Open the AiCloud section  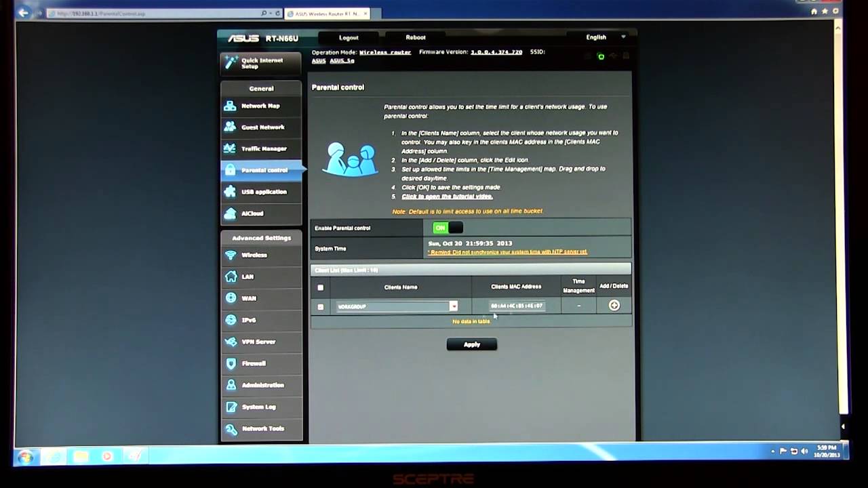pyautogui.click(x=261, y=213)
